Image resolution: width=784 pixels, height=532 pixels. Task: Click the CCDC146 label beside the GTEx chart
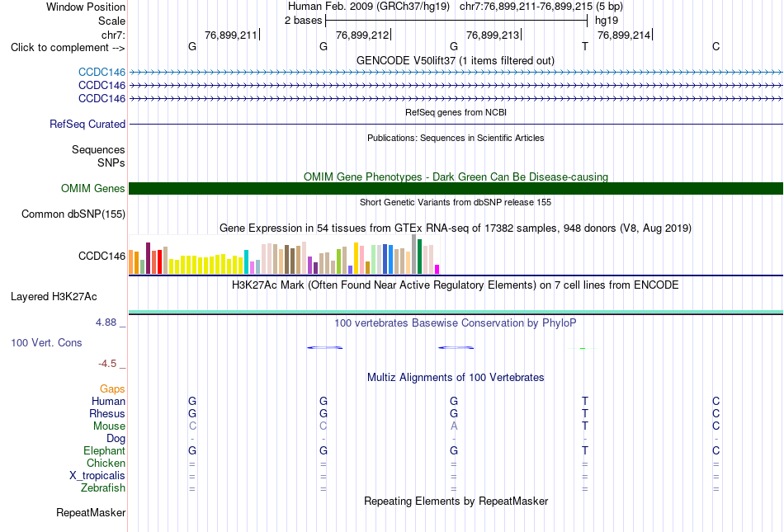coord(102,256)
